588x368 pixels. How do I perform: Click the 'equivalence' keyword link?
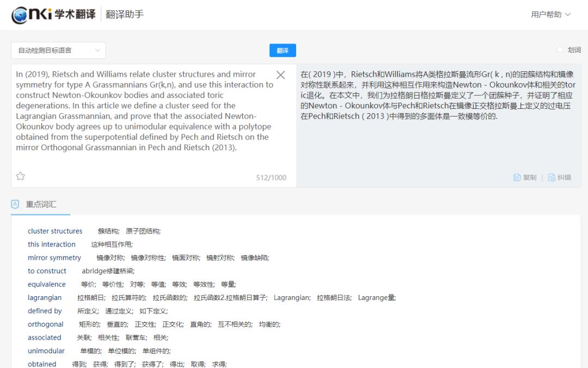tap(47, 285)
